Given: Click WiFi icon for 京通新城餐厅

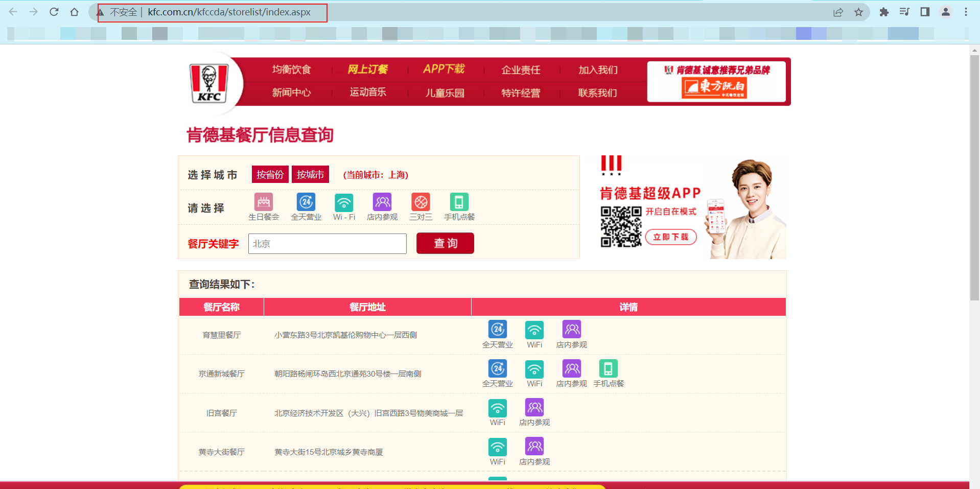Looking at the screenshot, I should (x=534, y=368).
